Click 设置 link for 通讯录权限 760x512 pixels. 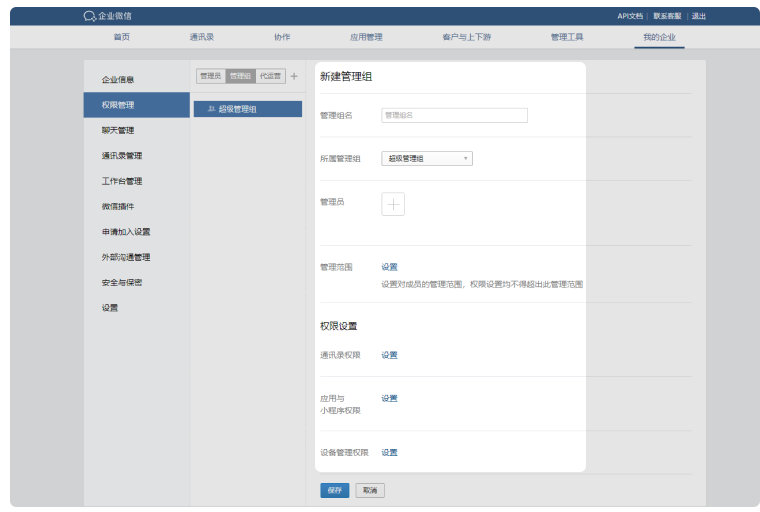pos(389,355)
